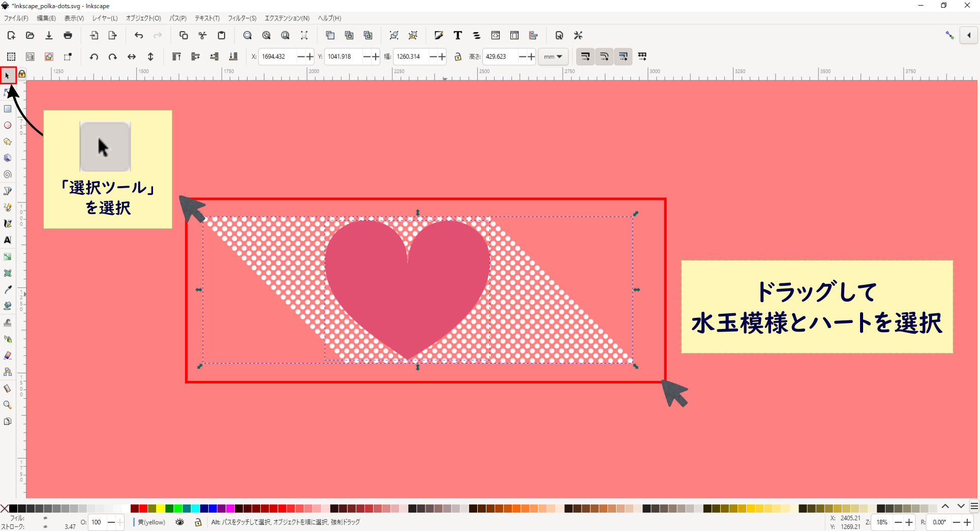Toggle the layer lock in the status bar
Screen dimensions: 980x531
coord(198,522)
